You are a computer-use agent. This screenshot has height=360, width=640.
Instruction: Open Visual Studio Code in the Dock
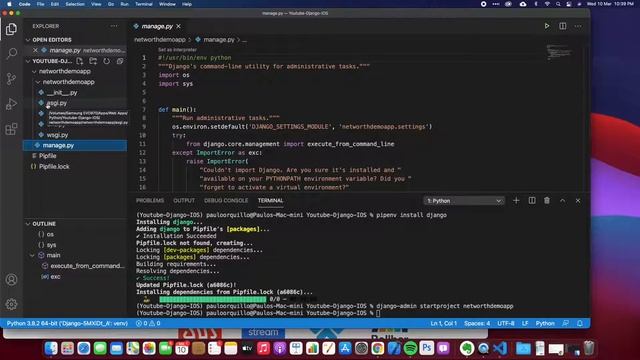coord(500,348)
